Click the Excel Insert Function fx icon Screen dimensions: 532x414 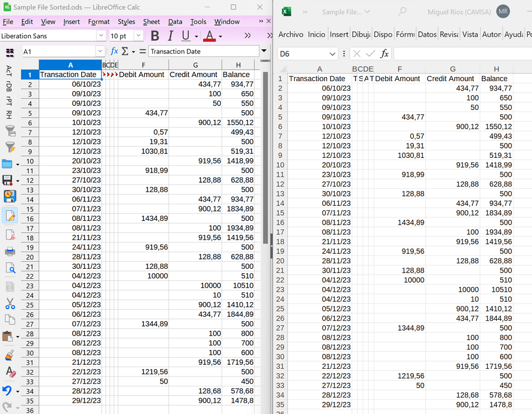(385, 54)
